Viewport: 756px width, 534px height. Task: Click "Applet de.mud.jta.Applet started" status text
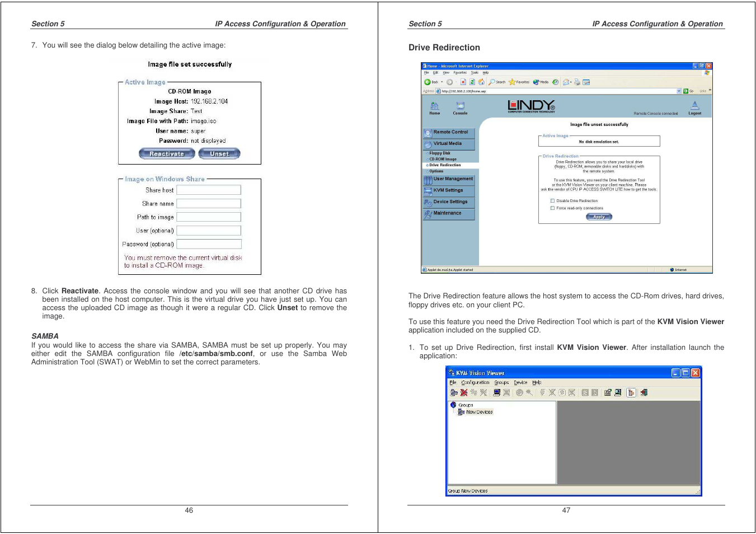(450, 270)
